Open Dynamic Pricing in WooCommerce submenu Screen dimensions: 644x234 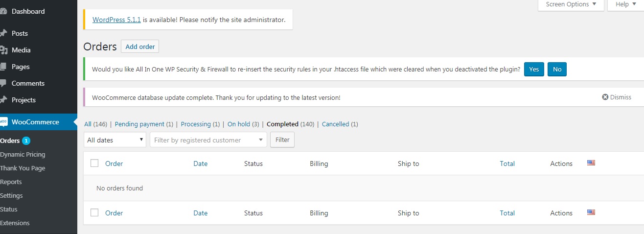click(x=23, y=155)
